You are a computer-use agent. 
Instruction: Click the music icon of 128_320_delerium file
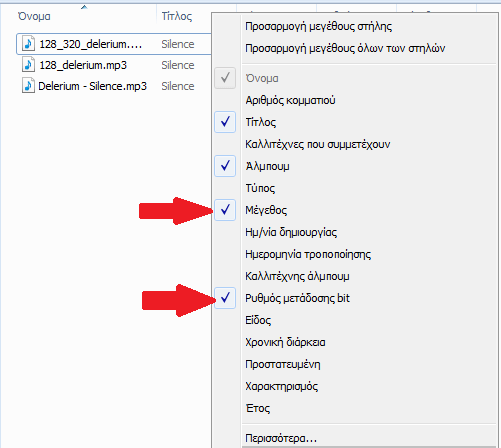click(x=28, y=44)
